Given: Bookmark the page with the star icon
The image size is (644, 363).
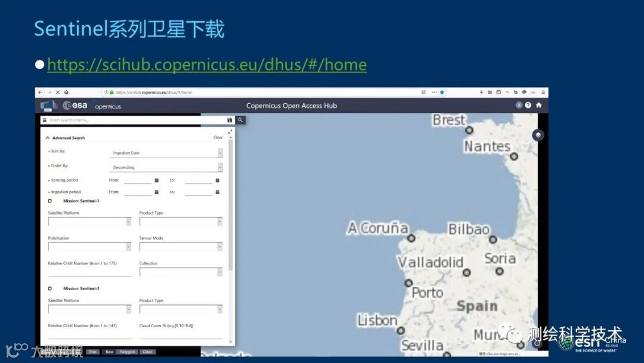Looking at the screenshot, I should pos(442,92).
